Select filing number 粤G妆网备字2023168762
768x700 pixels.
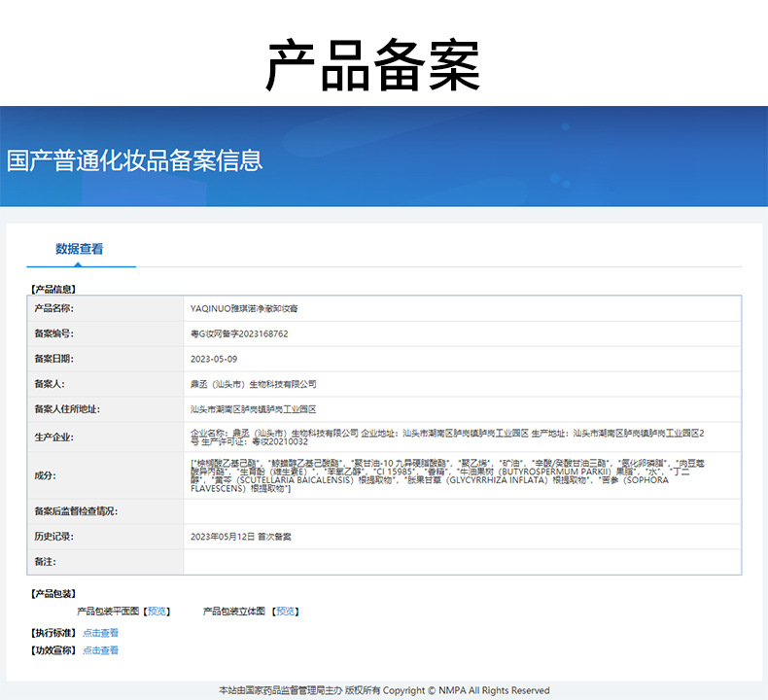(x=239, y=334)
